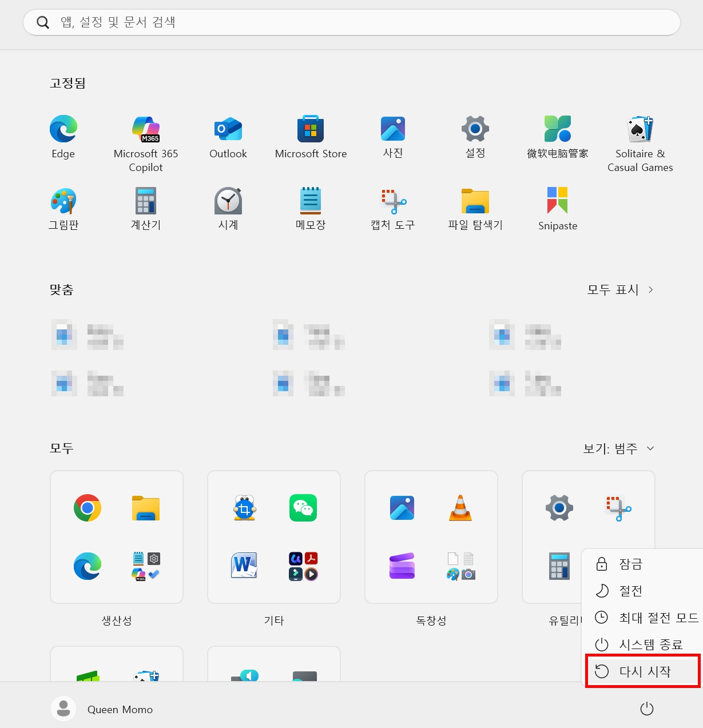The image size is (703, 728).
Task: Launch 메모장 (Notepad) from pinned apps
Action: pos(311,209)
